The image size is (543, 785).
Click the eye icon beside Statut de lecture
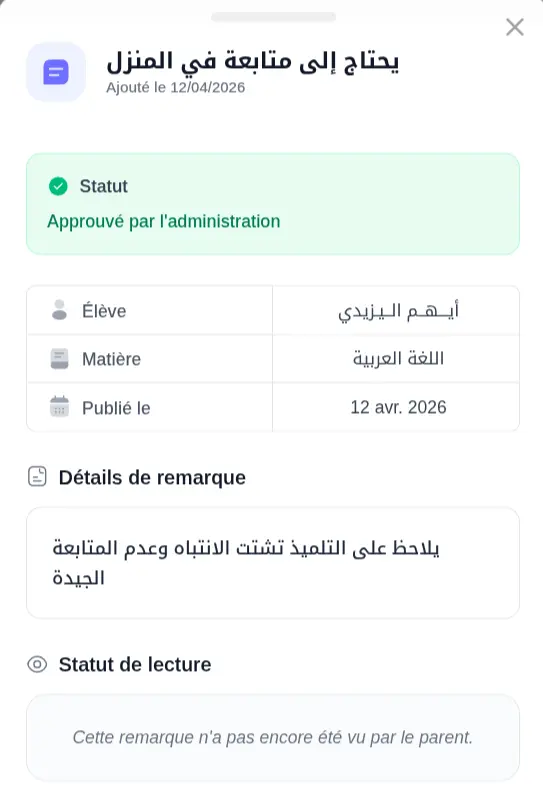pos(37,664)
